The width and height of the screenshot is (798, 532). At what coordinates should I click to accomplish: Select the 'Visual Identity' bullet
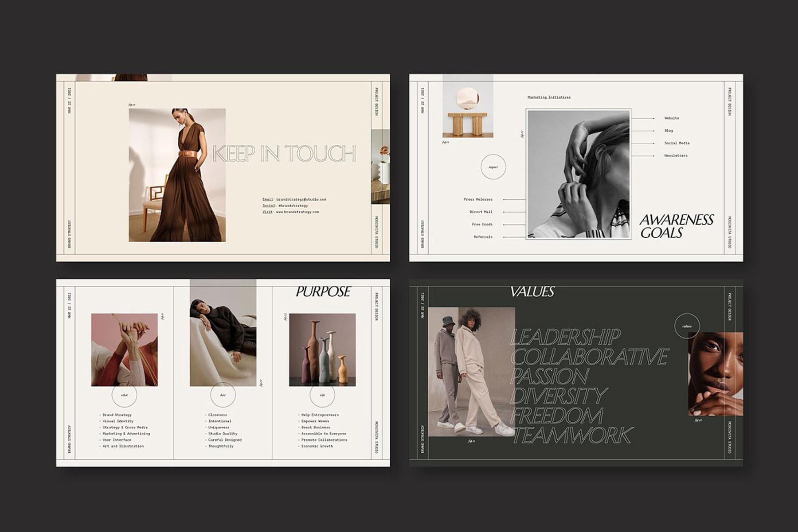[116, 421]
